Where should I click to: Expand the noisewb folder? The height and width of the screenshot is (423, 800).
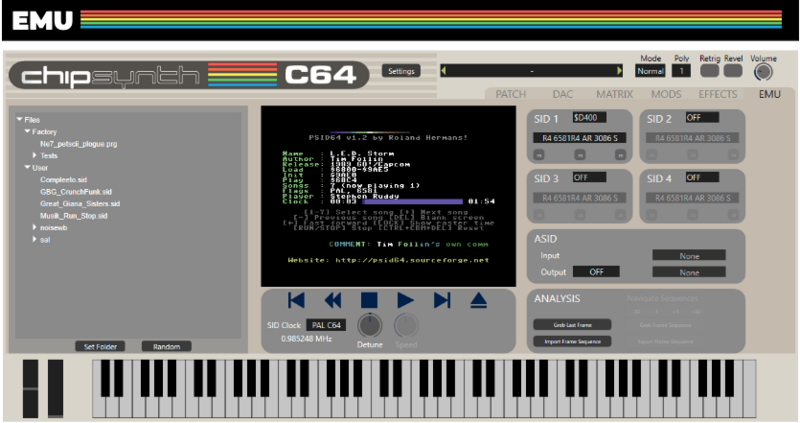tap(35, 227)
